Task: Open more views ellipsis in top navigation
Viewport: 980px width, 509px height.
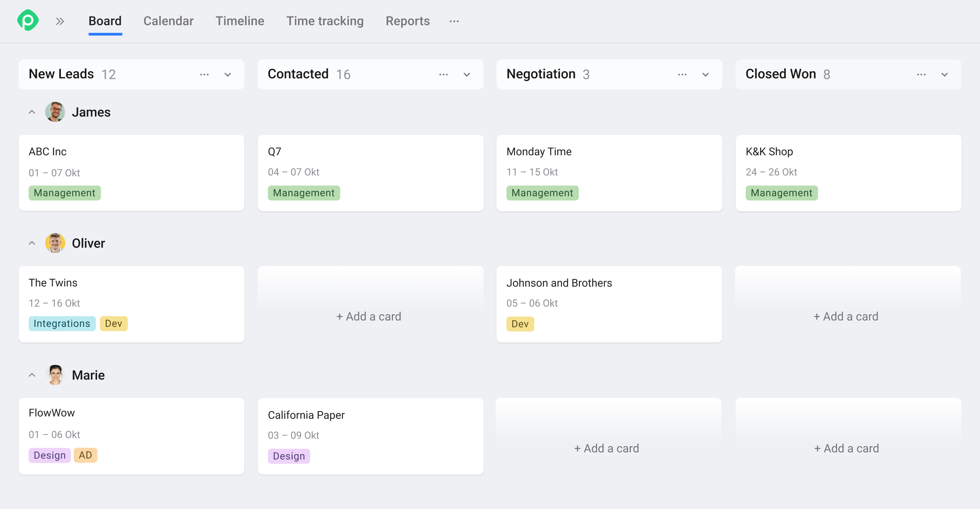Action: [454, 21]
